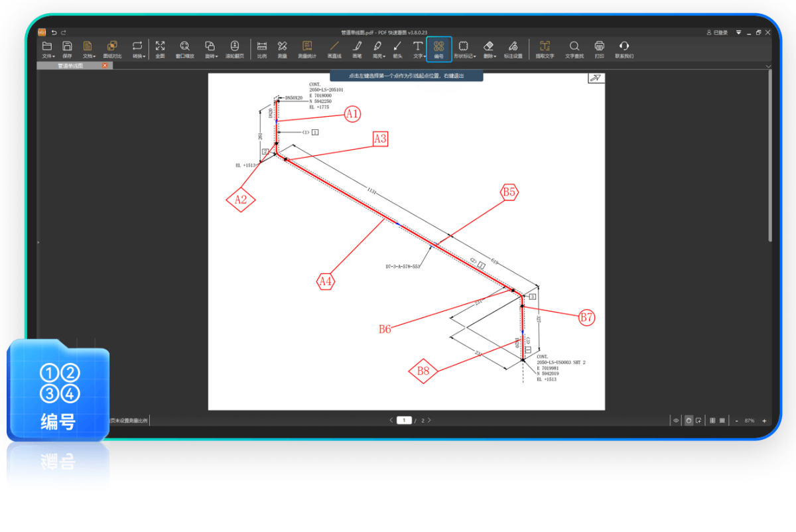This screenshot has height=532, width=796.
Task: Expand the 删除 delete dropdown
Action: [x=489, y=48]
